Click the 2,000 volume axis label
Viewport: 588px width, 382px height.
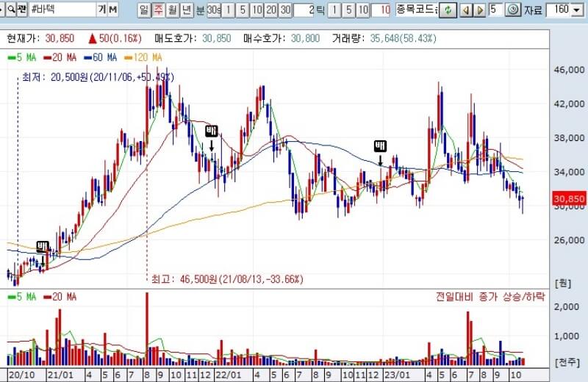566,306
